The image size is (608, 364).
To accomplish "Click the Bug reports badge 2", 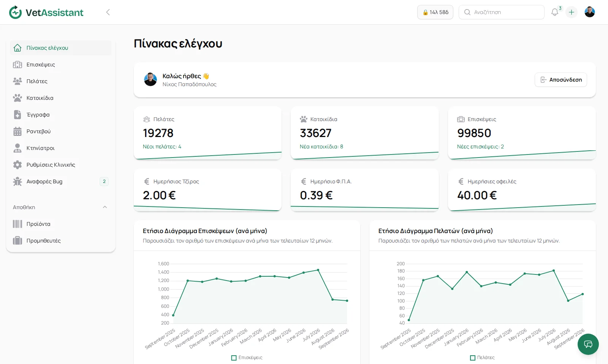I will (x=104, y=181).
